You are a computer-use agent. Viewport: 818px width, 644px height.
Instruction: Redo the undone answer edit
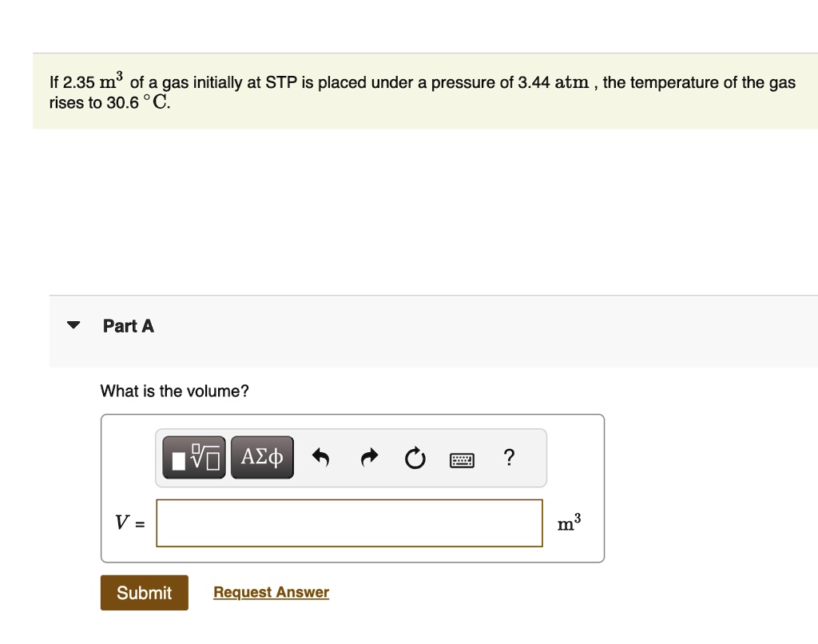point(368,457)
